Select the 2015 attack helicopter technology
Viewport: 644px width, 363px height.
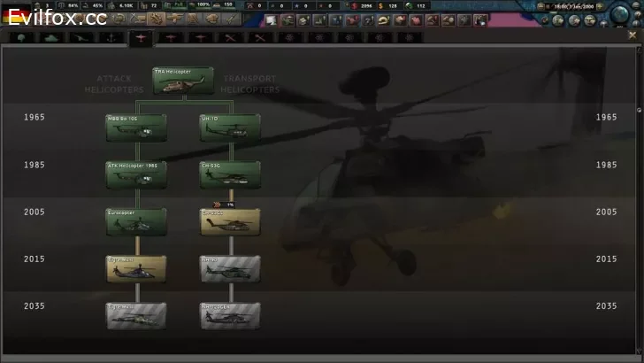click(x=136, y=269)
